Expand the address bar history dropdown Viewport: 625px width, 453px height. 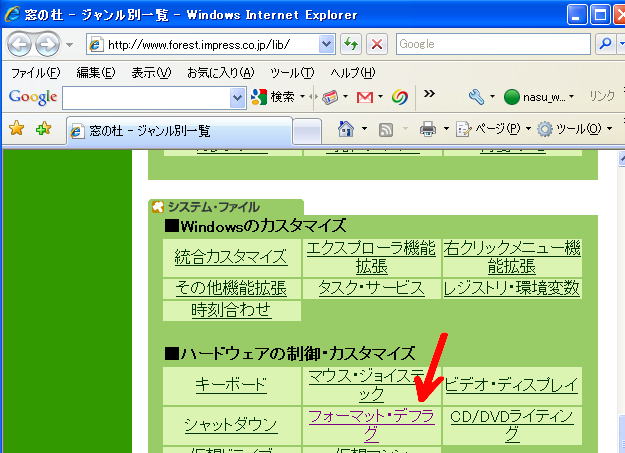pyautogui.click(x=326, y=44)
